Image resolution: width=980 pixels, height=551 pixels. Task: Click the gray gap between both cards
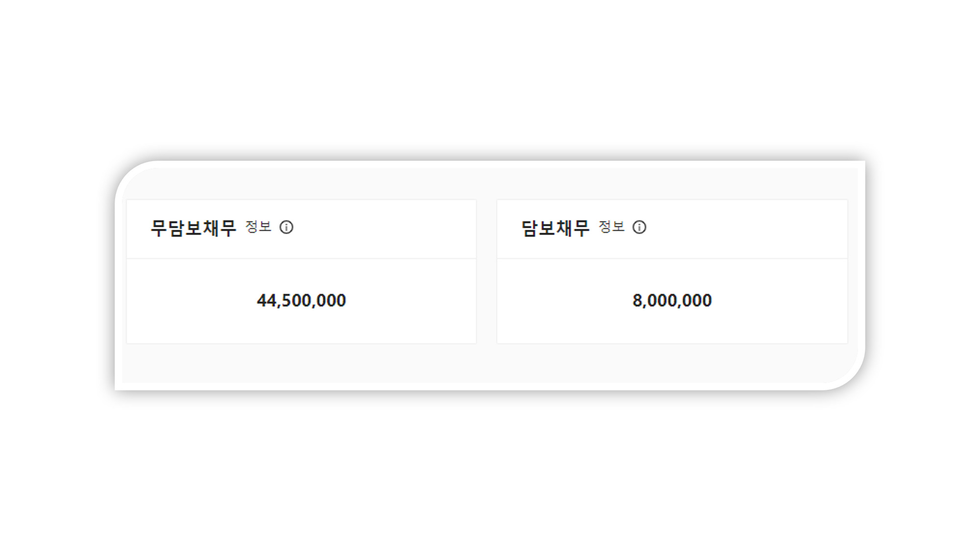487,272
